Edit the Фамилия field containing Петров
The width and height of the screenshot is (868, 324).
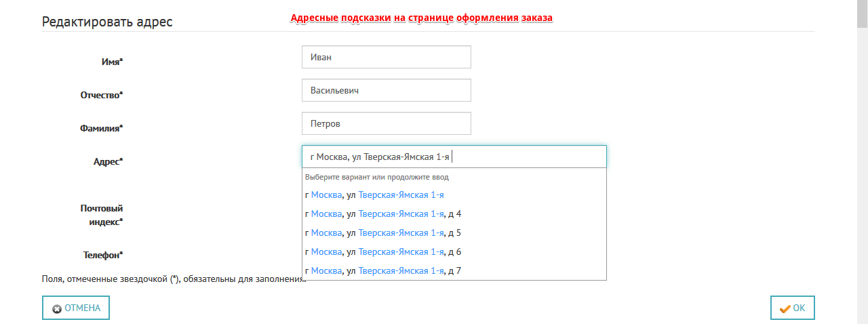386,123
